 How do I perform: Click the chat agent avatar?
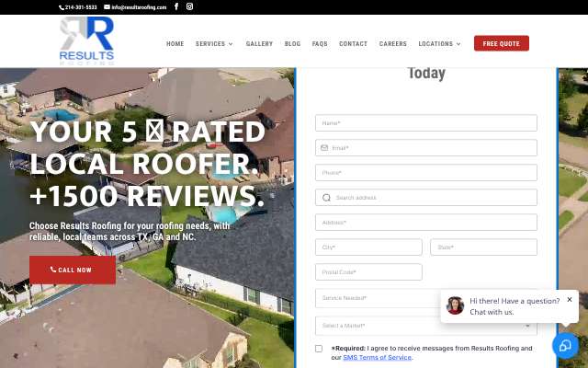(456, 305)
